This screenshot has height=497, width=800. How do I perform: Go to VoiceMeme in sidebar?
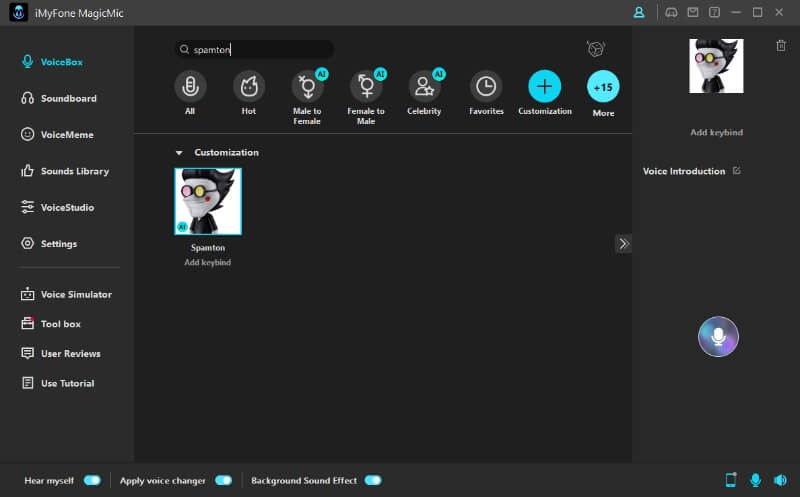(57, 135)
